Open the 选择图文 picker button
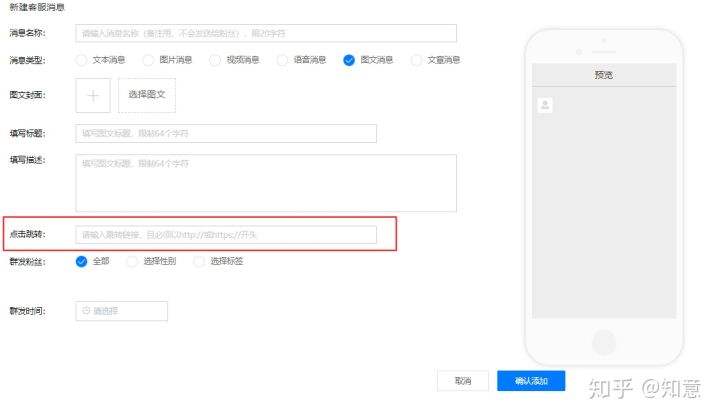Image resolution: width=720 pixels, height=418 pixels. click(x=147, y=95)
